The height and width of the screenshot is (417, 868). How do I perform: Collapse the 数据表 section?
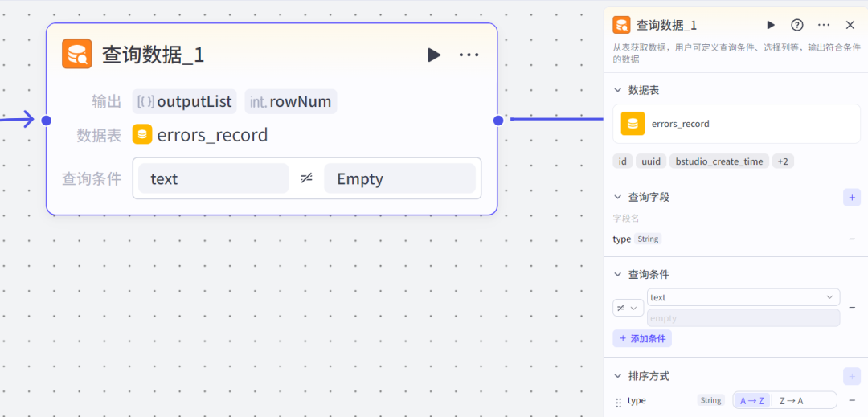point(617,90)
